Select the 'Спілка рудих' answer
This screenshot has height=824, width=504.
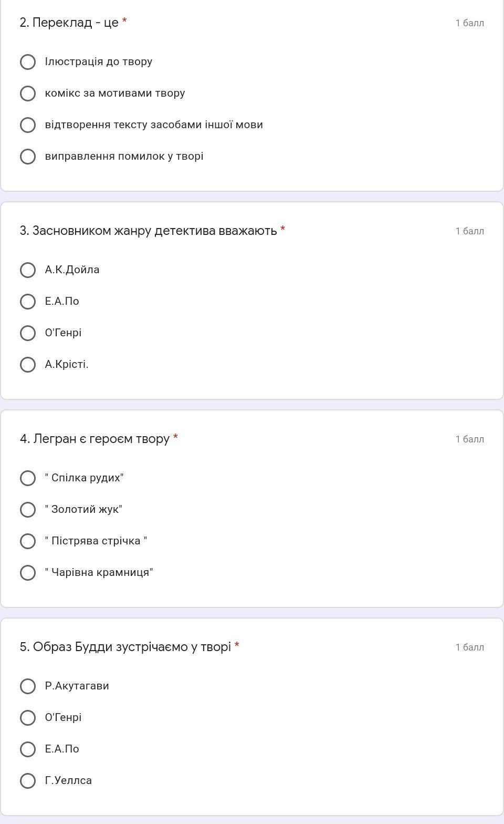28,478
